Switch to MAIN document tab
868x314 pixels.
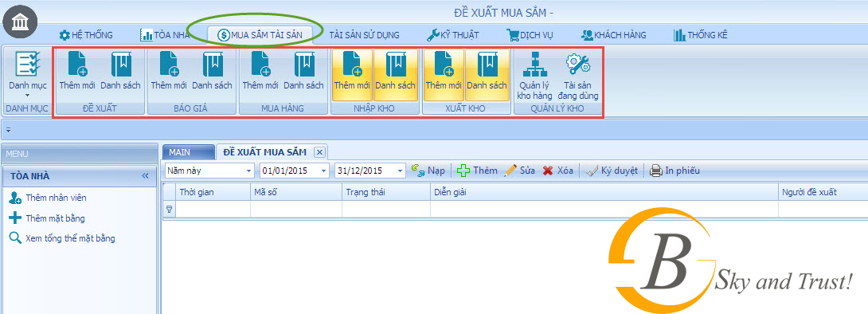(188, 151)
